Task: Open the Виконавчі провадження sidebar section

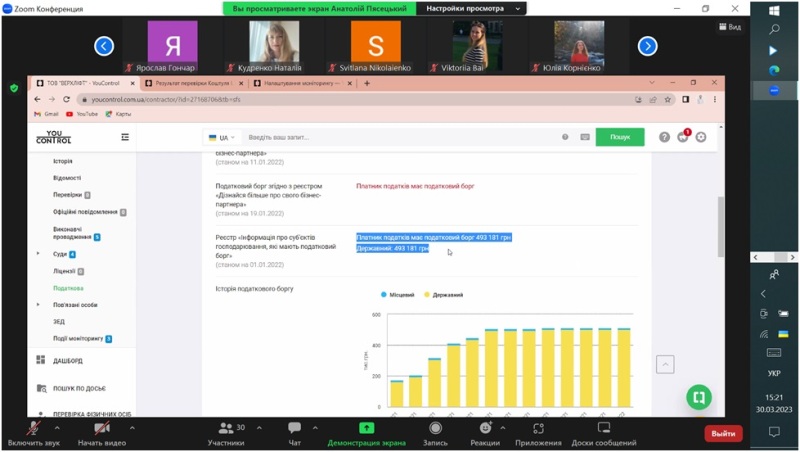Action: coord(77,233)
